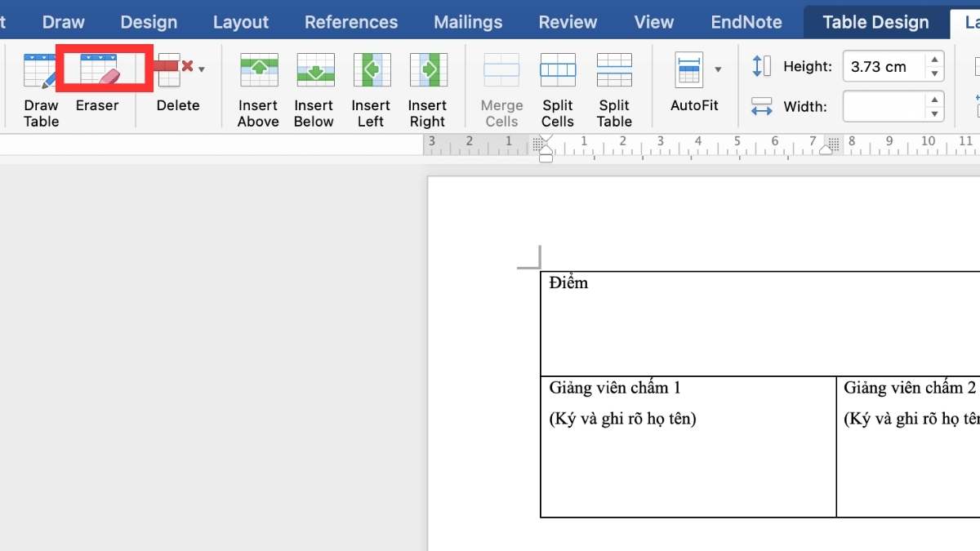Increase column Width with up stepper
The width and height of the screenshot is (980, 551).
coord(934,100)
